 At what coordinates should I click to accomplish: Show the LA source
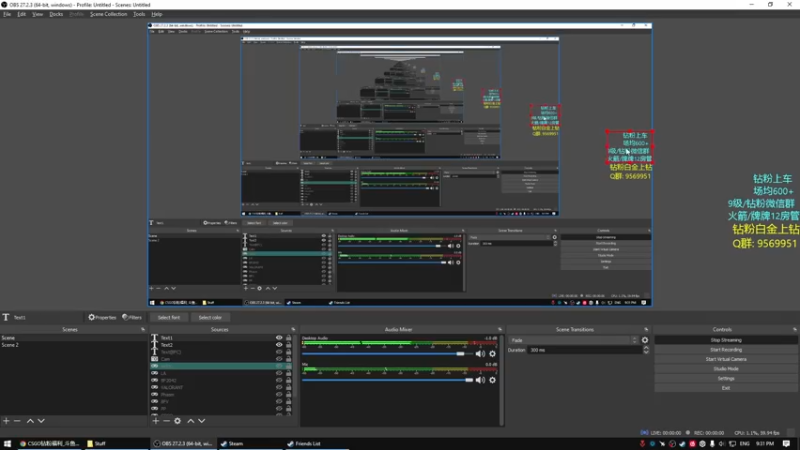pyautogui.click(x=279, y=373)
